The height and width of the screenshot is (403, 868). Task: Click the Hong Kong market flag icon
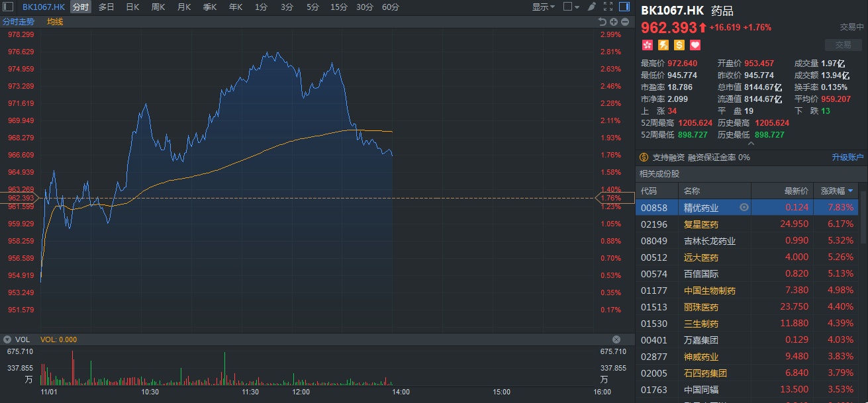[647, 45]
